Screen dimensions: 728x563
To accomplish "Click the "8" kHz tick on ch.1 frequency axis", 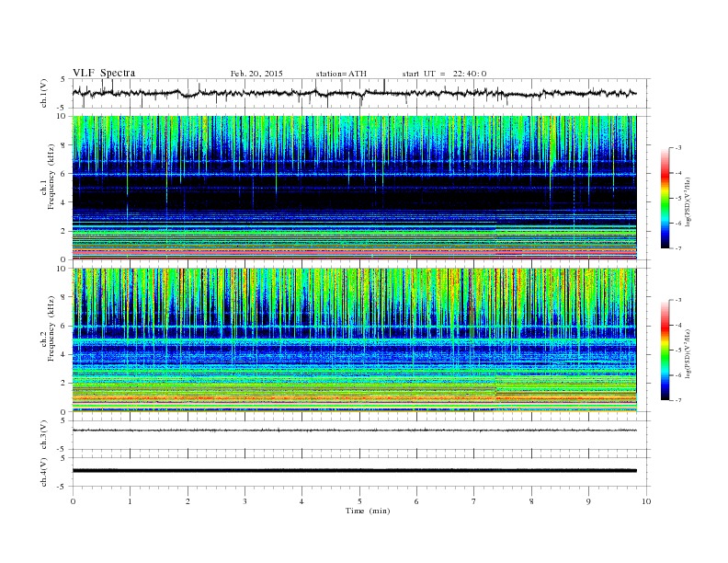I will pos(63,145).
